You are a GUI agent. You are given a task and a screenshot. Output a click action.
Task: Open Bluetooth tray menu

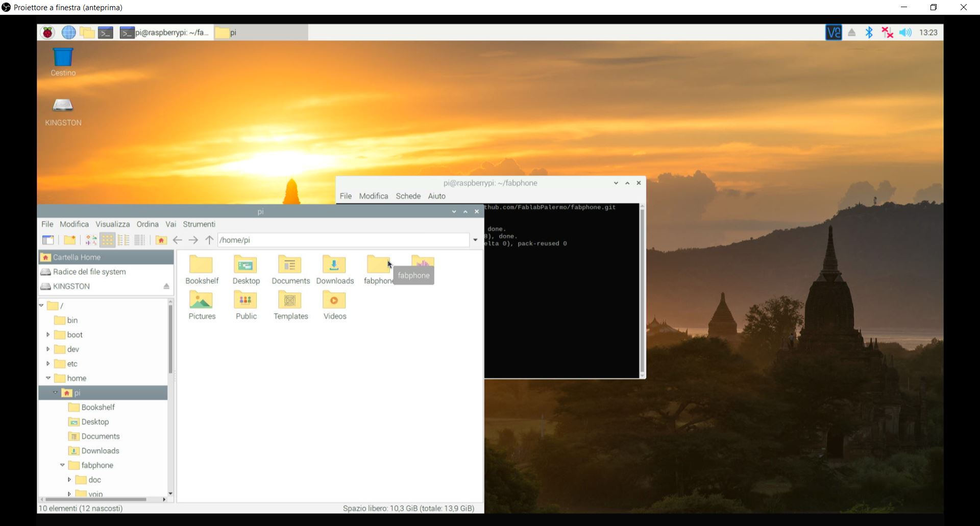[869, 33]
